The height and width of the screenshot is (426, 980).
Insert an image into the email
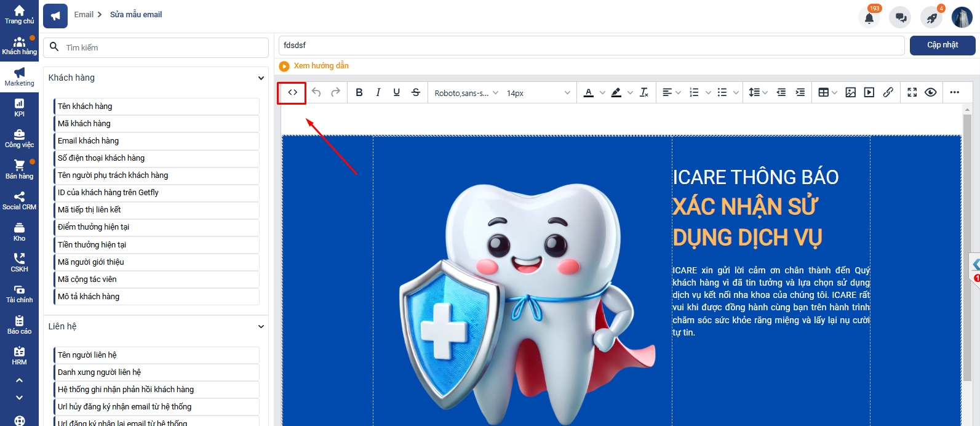tap(850, 92)
